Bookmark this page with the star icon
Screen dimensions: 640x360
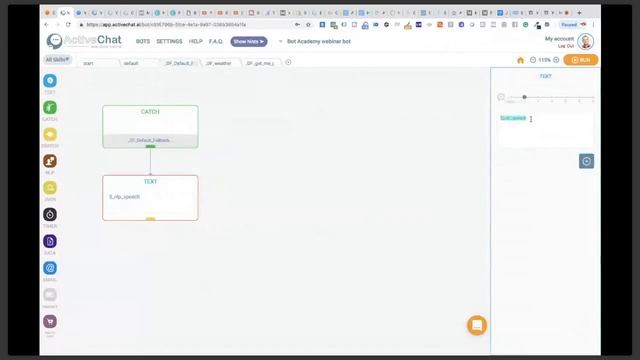pos(308,24)
